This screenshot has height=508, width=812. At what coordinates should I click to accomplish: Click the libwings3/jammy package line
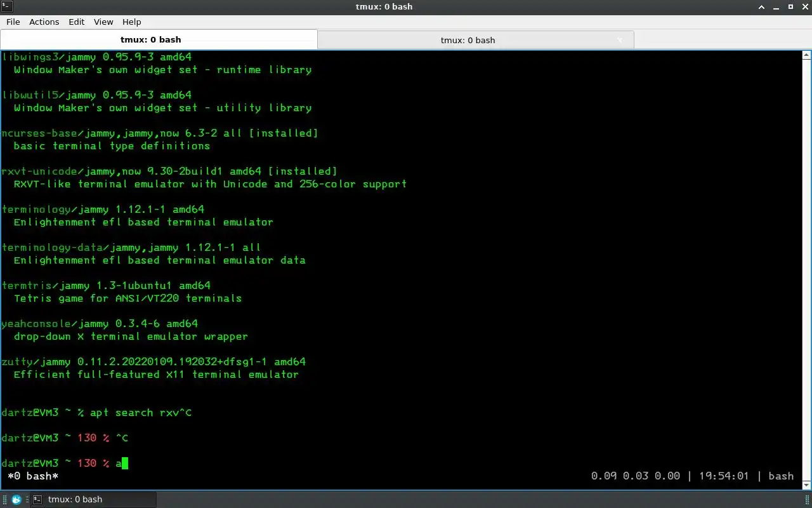point(96,57)
